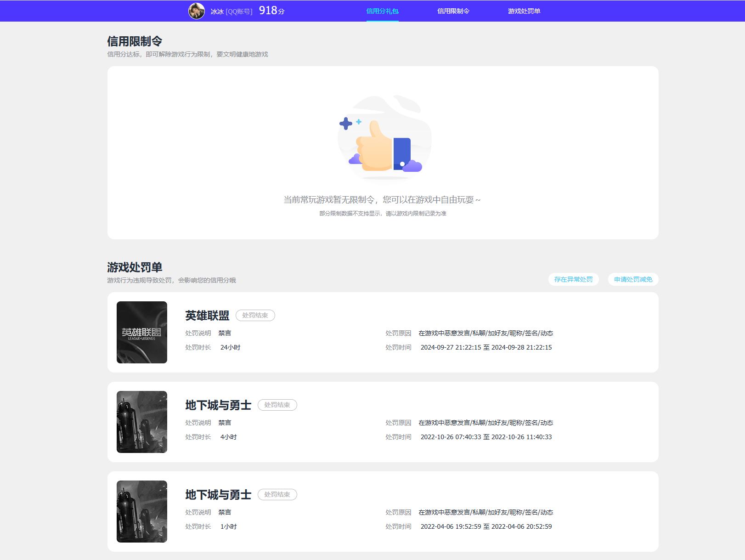This screenshot has height=560, width=745.
Task: Click the 处罚结束 badge on bottom card
Action: (x=277, y=494)
